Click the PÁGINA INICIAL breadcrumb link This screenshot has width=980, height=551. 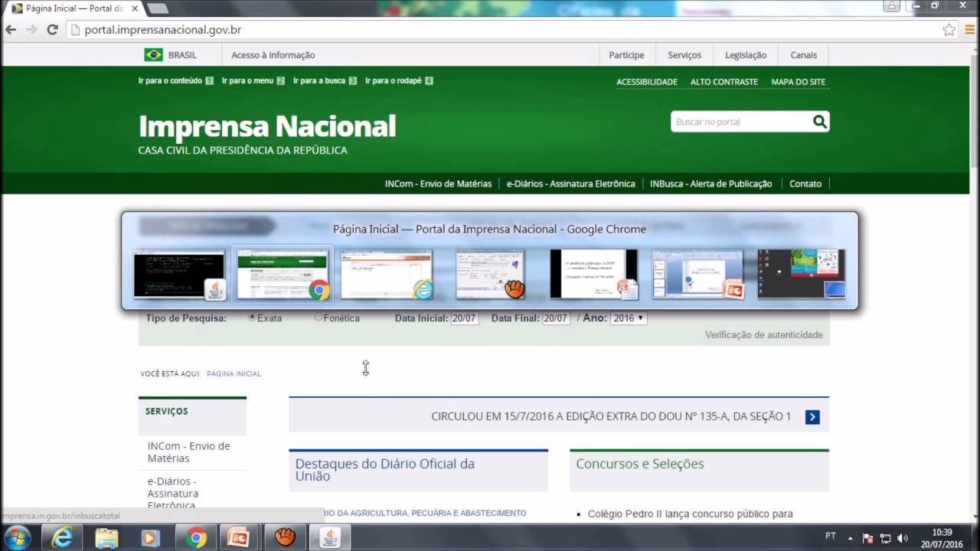pyautogui.click(x=234, y=373)
